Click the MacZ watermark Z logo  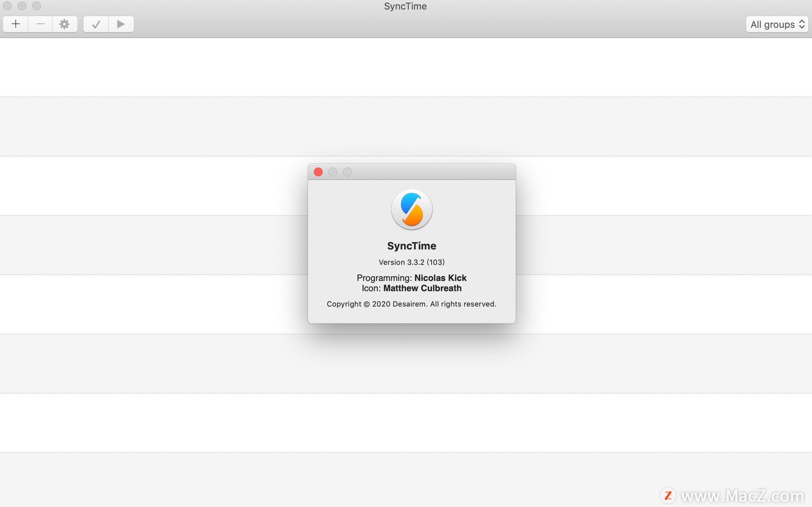[x=668, y=495]
